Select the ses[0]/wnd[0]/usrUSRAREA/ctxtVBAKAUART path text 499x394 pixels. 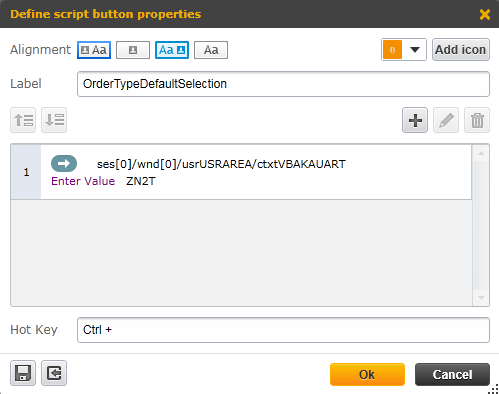click(x=221, y=164)
